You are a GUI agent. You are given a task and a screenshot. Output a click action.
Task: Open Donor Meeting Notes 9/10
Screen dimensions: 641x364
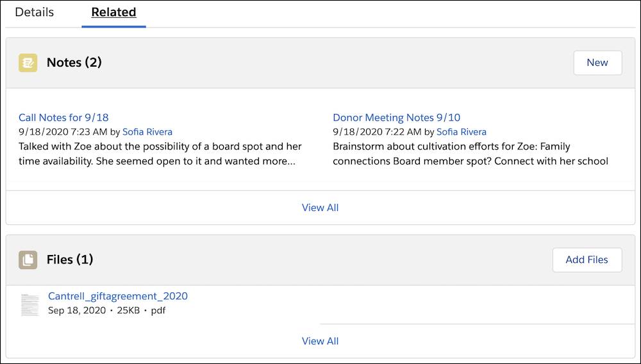point(397,118)
